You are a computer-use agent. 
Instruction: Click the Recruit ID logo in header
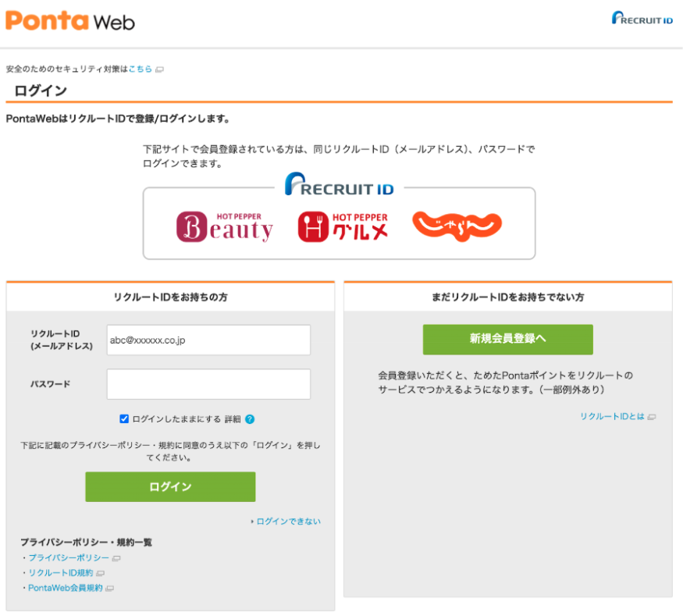coord(642,18)
